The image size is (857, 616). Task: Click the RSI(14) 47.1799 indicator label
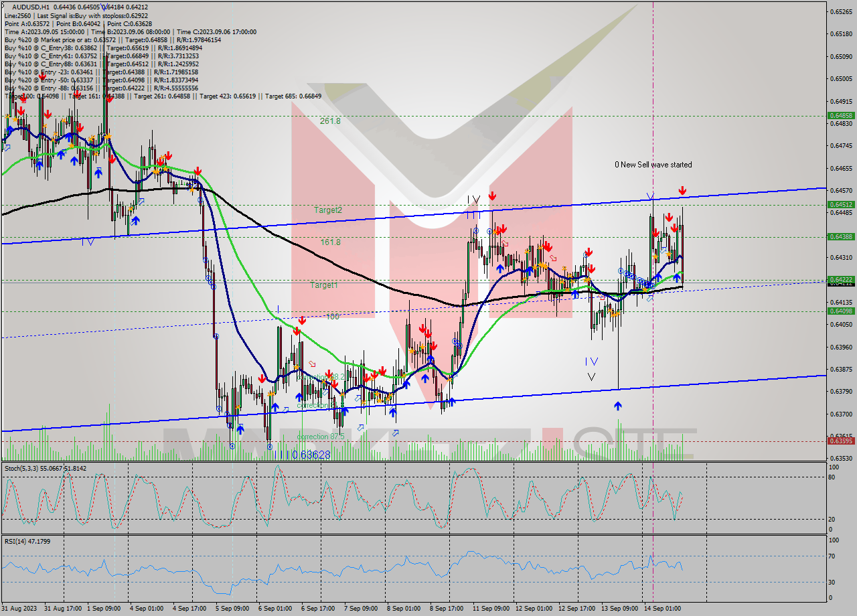coord(27,541)
